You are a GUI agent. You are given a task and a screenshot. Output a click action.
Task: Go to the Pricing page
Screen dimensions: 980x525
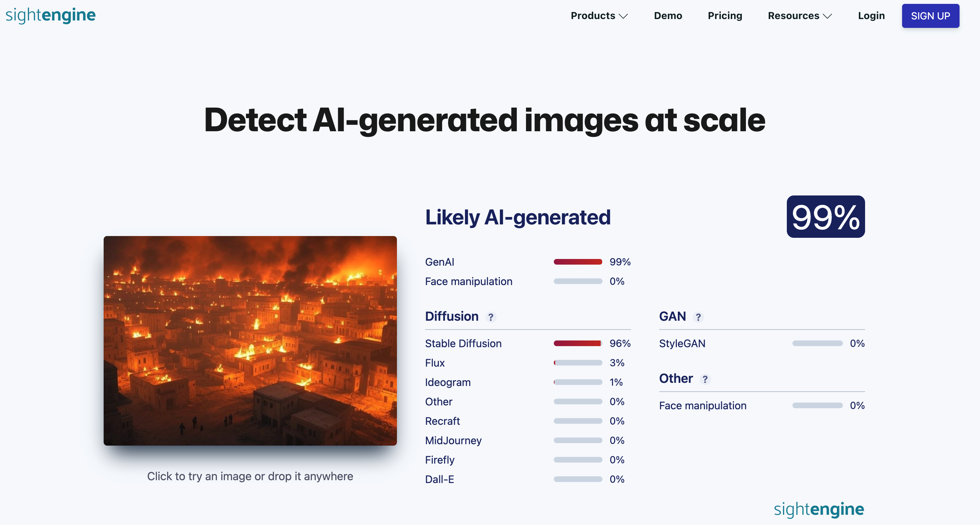(725, 16)
